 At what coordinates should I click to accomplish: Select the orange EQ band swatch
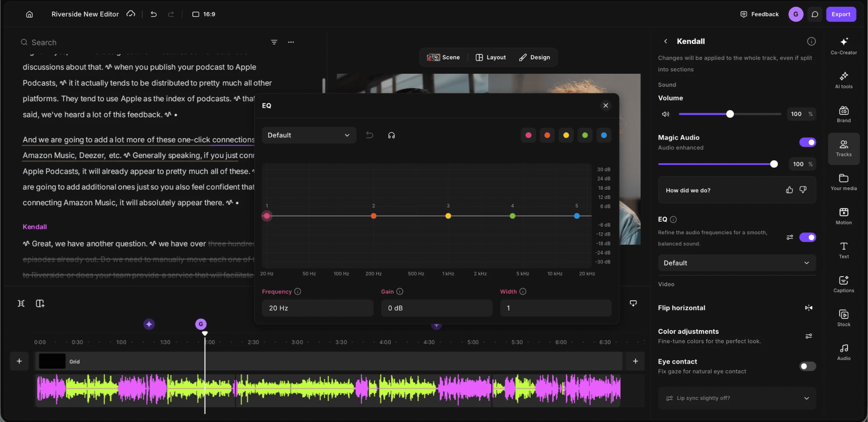pyautogui.click(x=547, y=135)
